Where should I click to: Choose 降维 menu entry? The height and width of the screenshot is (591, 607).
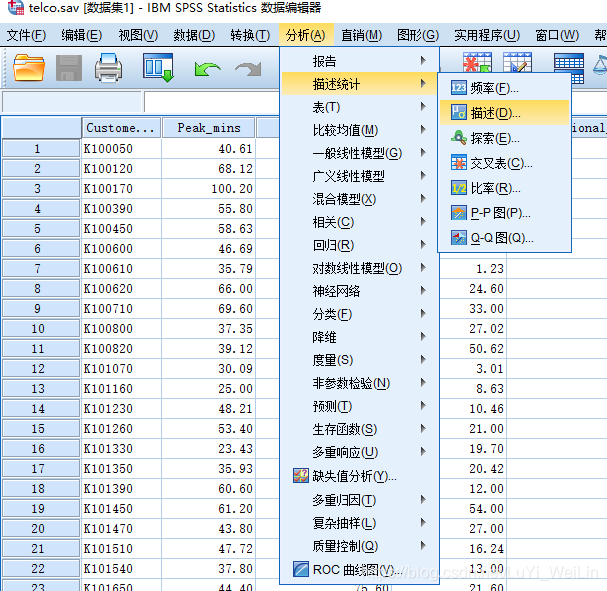(x=360, y=337)
